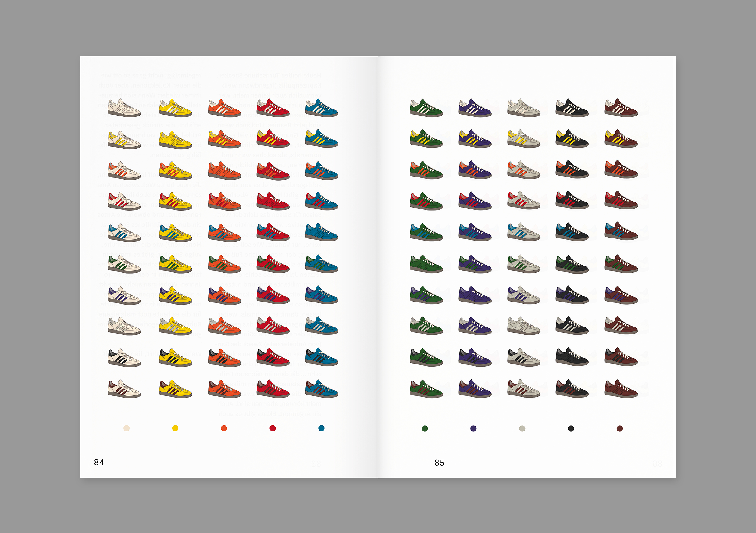Pick the black sneaker with yellow stripes
This screenshot has width=756, height=533.
click(x=572, y=139)
